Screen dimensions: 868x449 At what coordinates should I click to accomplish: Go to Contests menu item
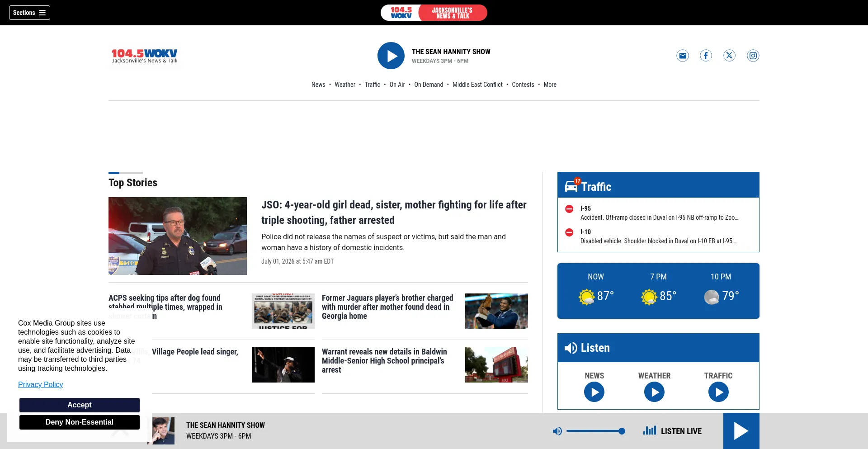tap(523, 85)
